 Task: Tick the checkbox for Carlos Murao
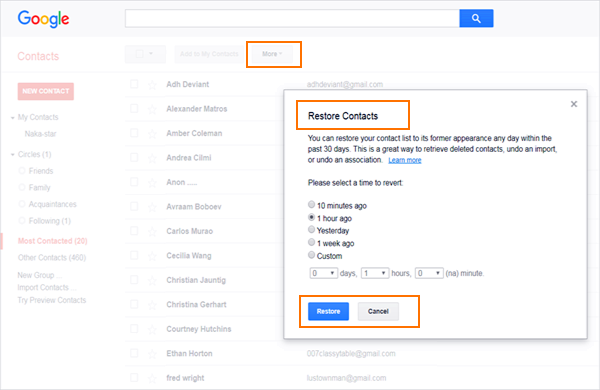pos(134,231)
